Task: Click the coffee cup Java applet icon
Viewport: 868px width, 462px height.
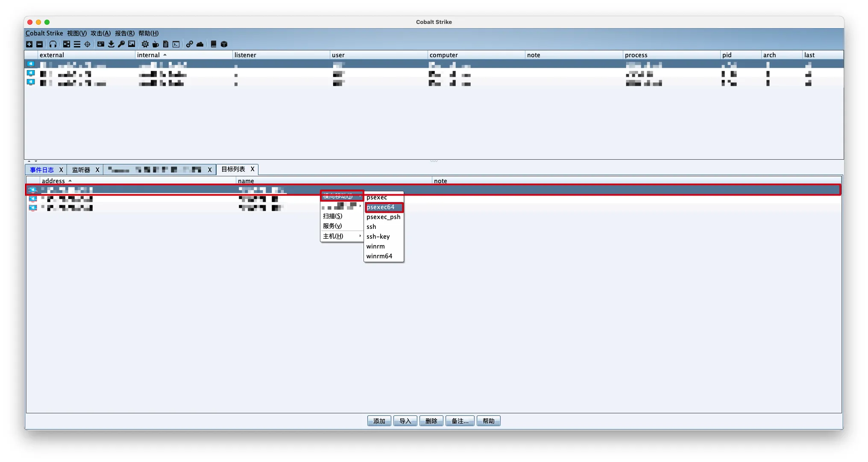Action: click(x=155, y=44)
